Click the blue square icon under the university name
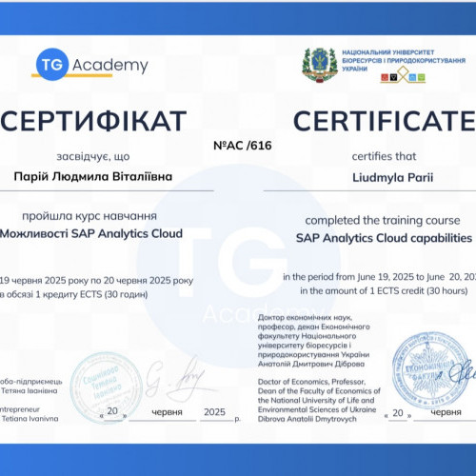The height and width of the screenshot is (476, 476). [x=412, y=77]
